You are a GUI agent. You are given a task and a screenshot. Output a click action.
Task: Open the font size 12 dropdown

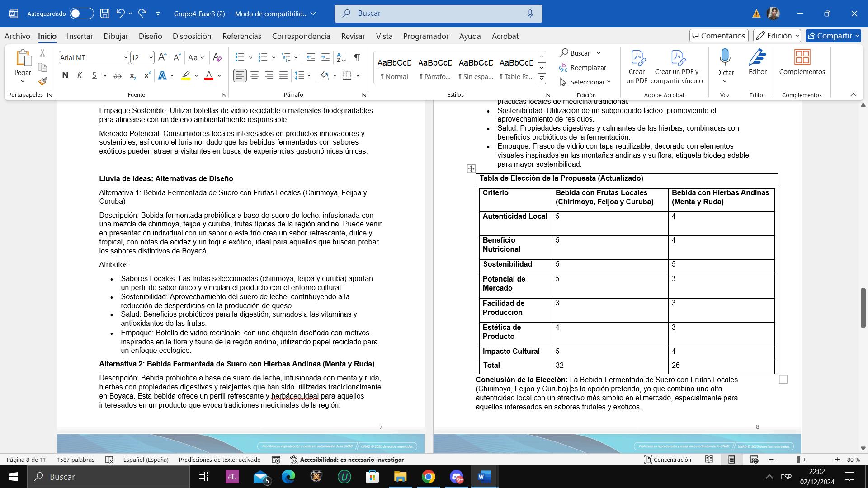(151, 58)
